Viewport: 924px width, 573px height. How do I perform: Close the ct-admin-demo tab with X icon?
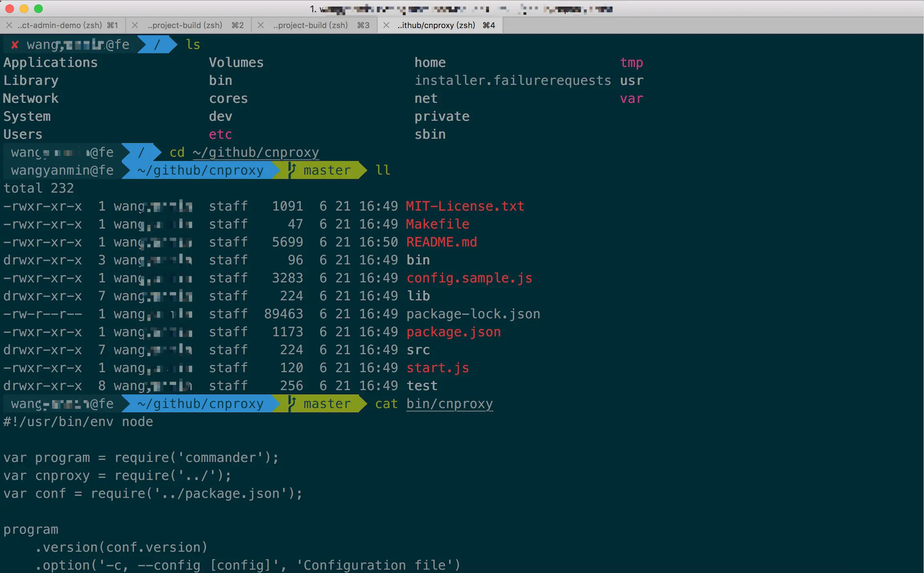coord(9,25)
